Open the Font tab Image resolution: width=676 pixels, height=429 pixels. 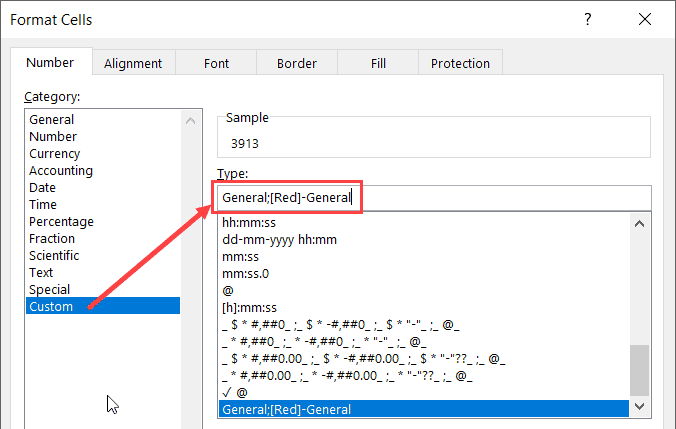216,63
